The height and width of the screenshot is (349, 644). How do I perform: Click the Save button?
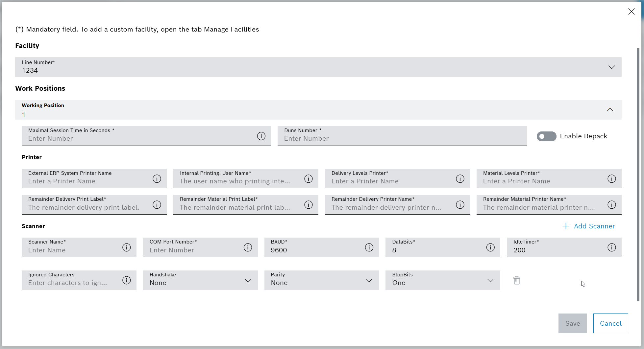click(572, 323)
